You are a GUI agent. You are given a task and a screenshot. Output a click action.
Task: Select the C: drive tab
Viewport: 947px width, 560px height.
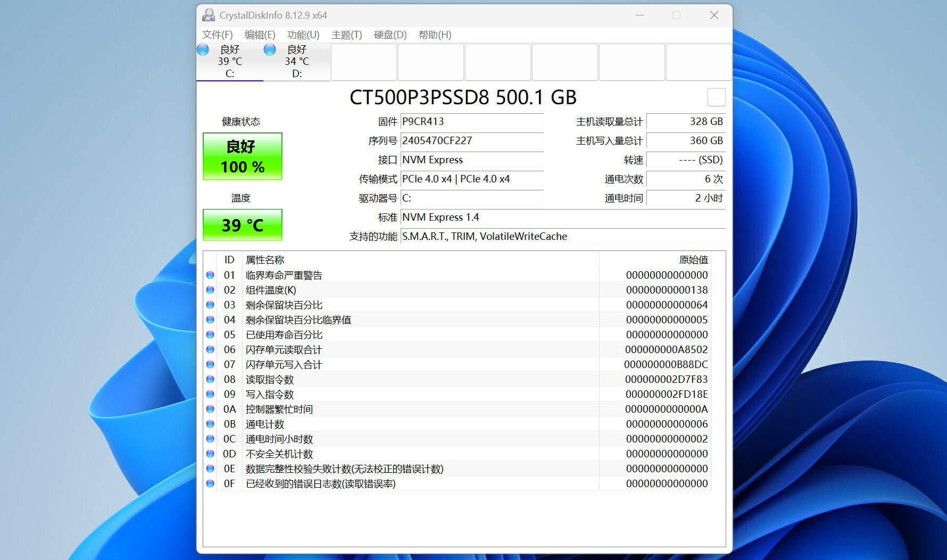point(230,62)
